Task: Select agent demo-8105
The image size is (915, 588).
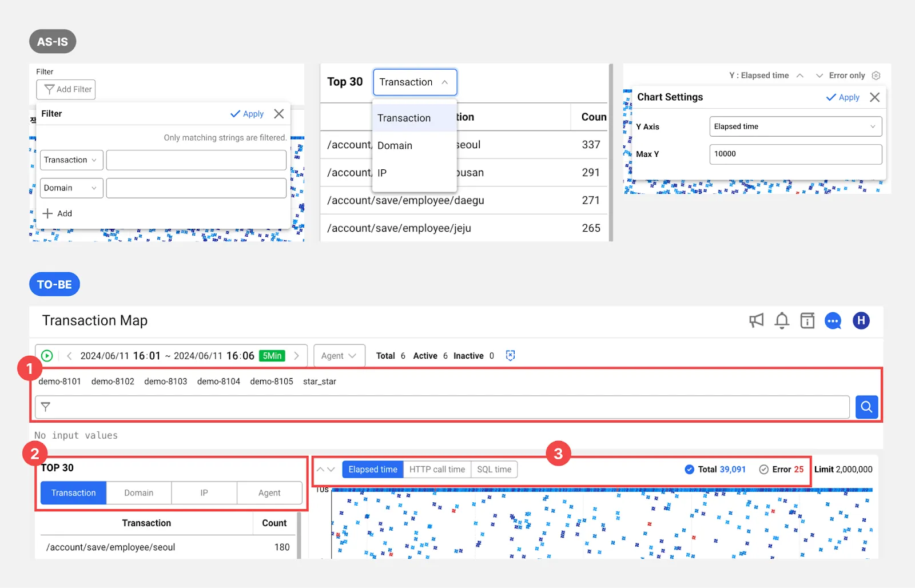Action: point(272,382)
